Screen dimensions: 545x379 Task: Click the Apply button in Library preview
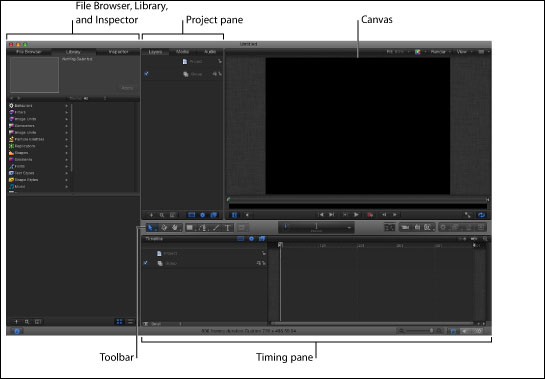pyautogui.click(x=127, y=88)
